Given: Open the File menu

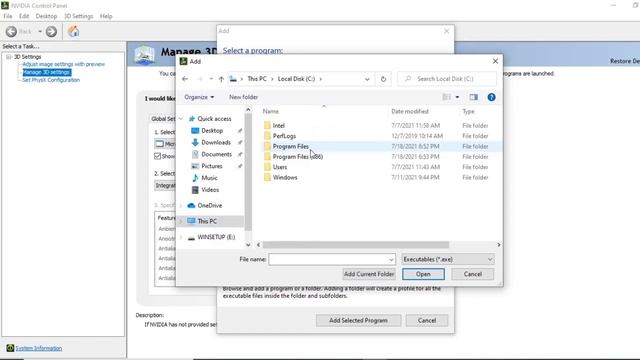Looking at the screenshot, I should (8, 16).
